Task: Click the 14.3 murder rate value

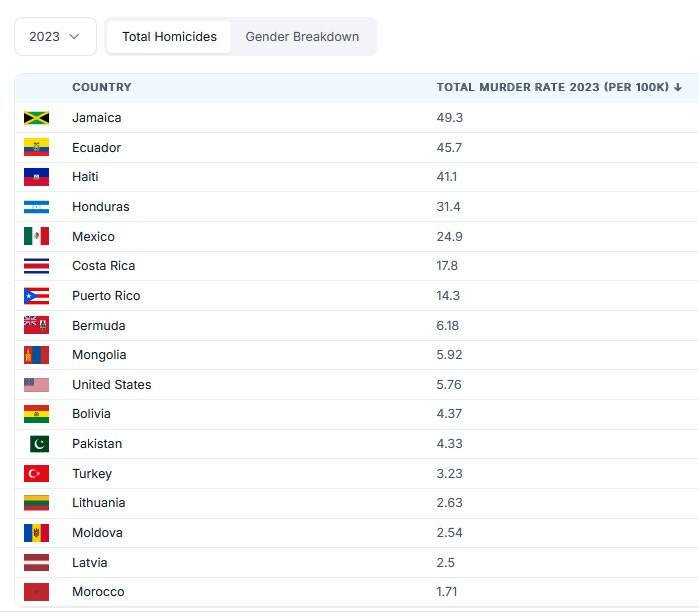Action: [x=448, y=296]
